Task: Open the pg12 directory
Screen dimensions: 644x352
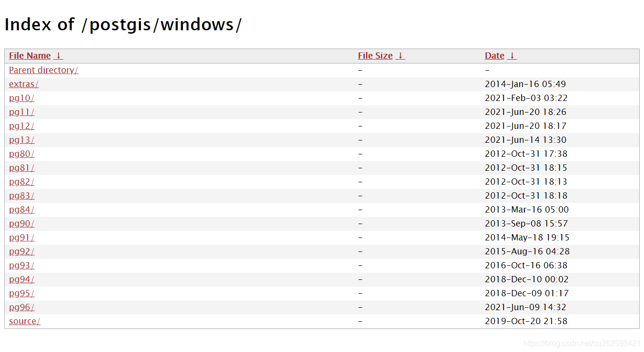Action: point(21,126)
